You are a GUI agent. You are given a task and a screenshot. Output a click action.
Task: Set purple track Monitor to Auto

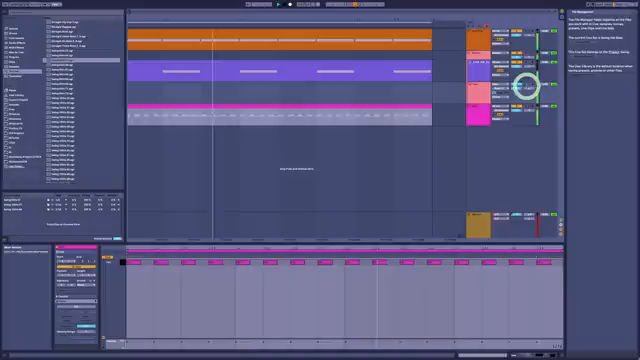500,71
